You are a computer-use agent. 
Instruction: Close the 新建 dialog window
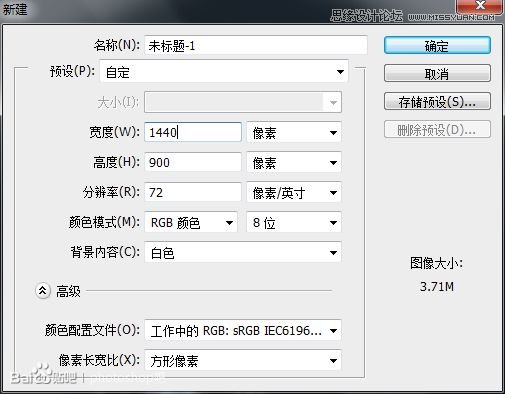480,6
